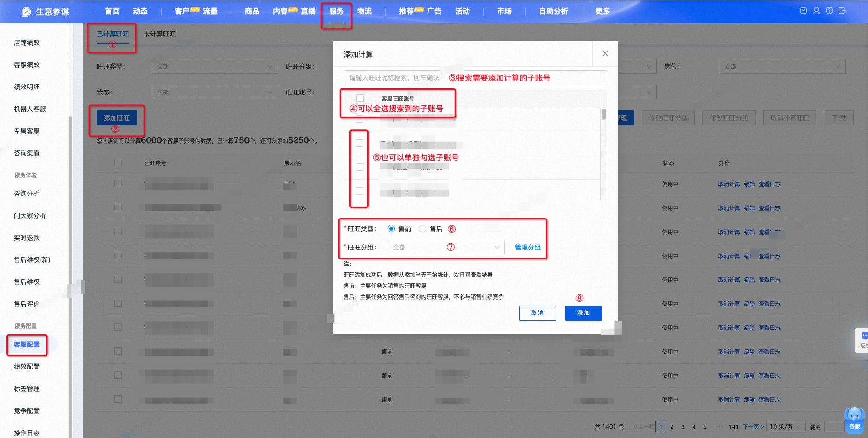Viewport: 868px width, 438px height.
Task: Switch to the 已计算旺旺 tab
Action: pos(113,34)
